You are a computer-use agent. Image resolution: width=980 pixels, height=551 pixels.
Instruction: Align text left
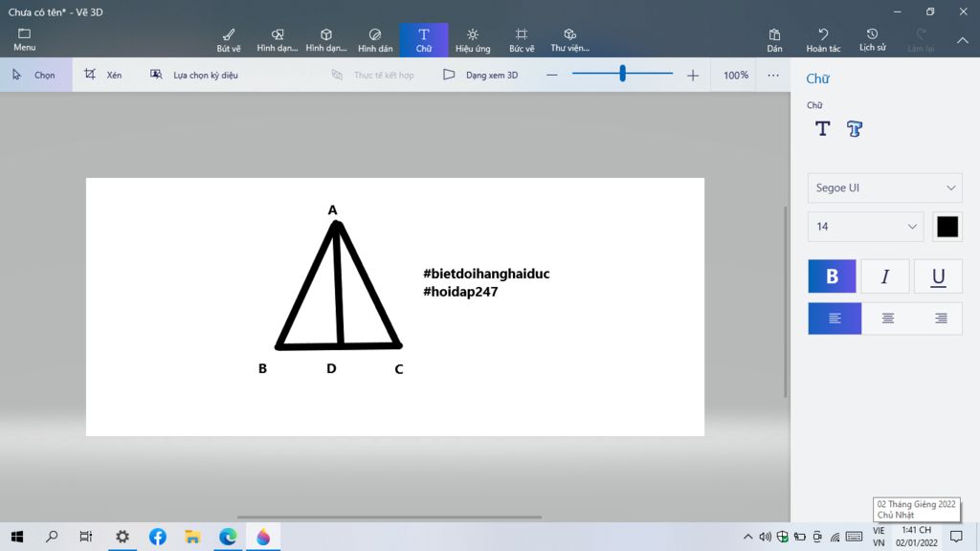tap(835, 319)
